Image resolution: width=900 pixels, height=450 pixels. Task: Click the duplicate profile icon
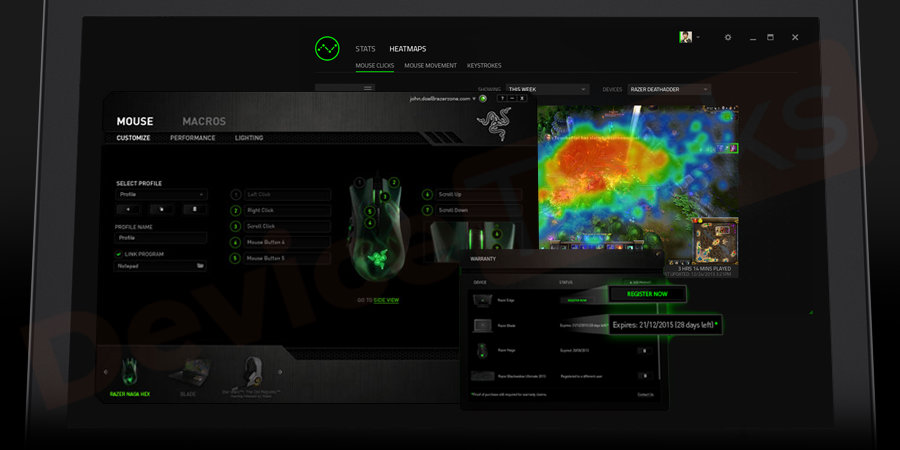tap(161, 210)
